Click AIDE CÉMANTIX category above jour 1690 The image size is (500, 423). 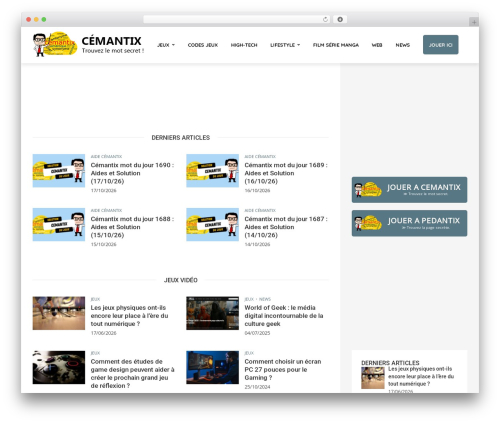point(106,156)
